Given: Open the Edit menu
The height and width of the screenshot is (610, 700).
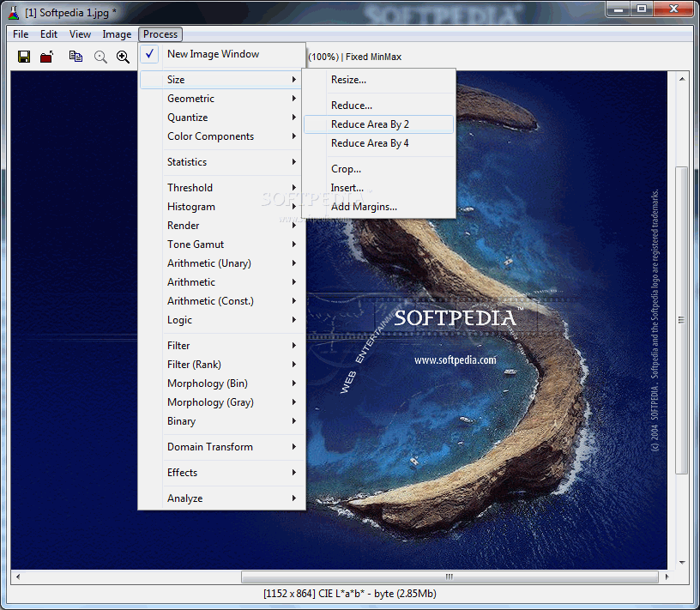Looking at the screenshot, I should pos(49,34).
